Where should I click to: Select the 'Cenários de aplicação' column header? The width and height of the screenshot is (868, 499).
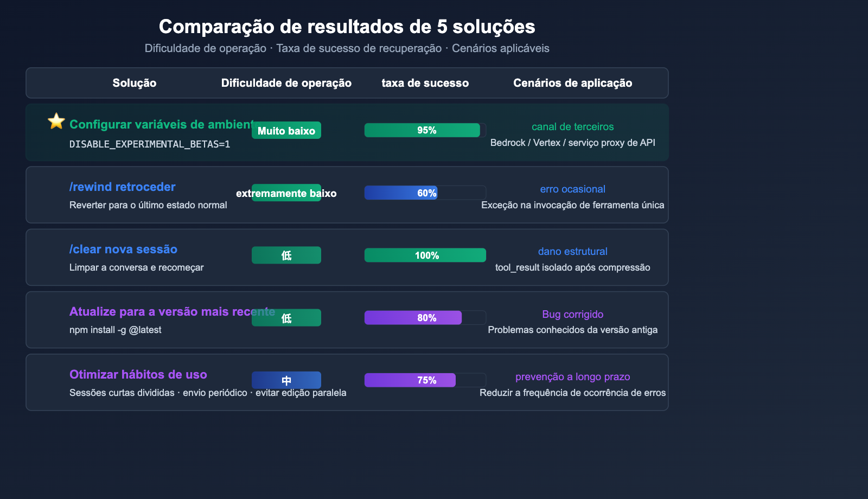coord(573,83)
